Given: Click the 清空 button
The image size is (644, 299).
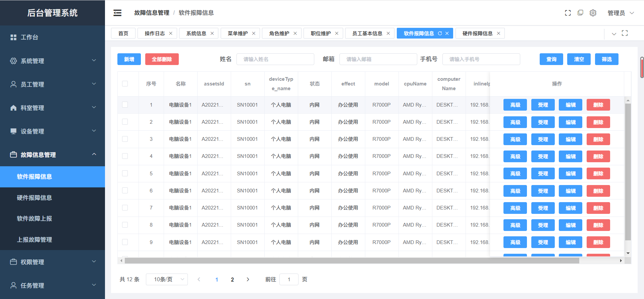Looking at the screenshot, I should (x=579, y=59).
